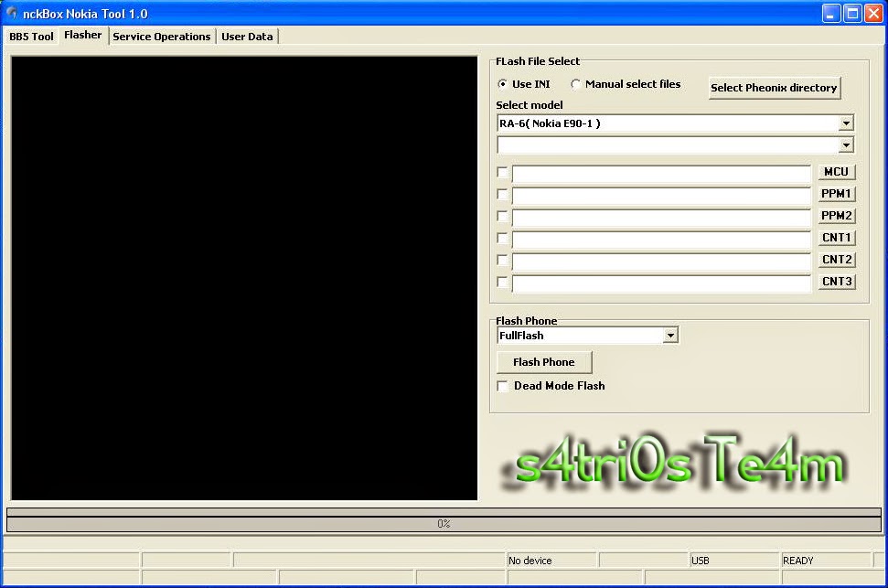Switch to the BB5 Tool tab
This screenshot has height=588, width=888.
(31, 37)
